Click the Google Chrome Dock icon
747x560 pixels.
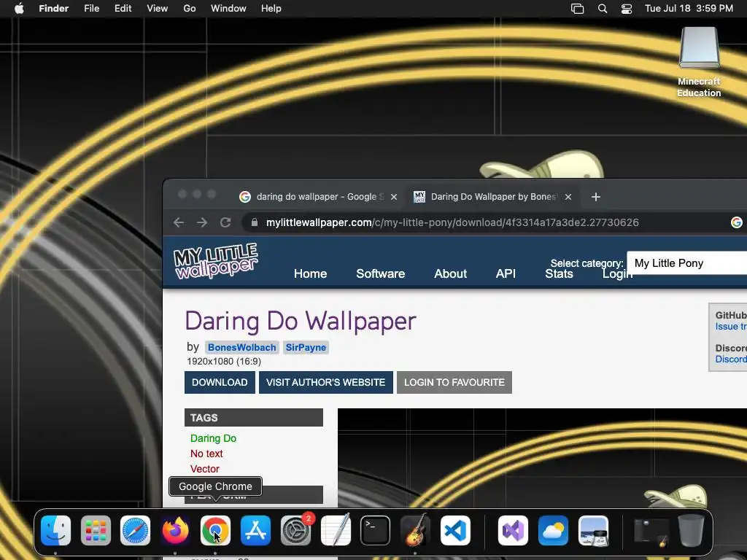click(x=215, y=531)
